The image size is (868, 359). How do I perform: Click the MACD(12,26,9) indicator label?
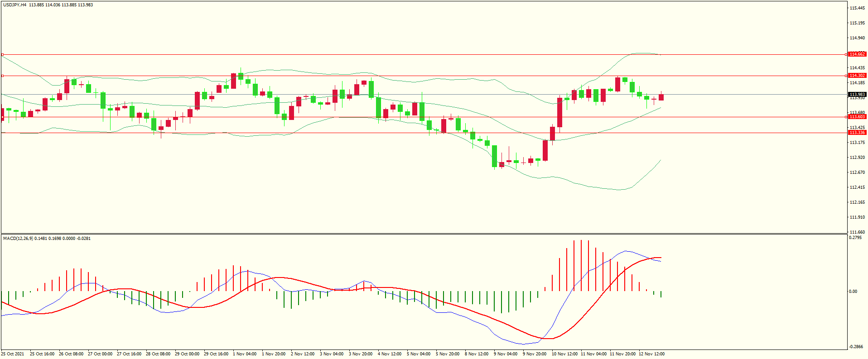tap(18, 239)
